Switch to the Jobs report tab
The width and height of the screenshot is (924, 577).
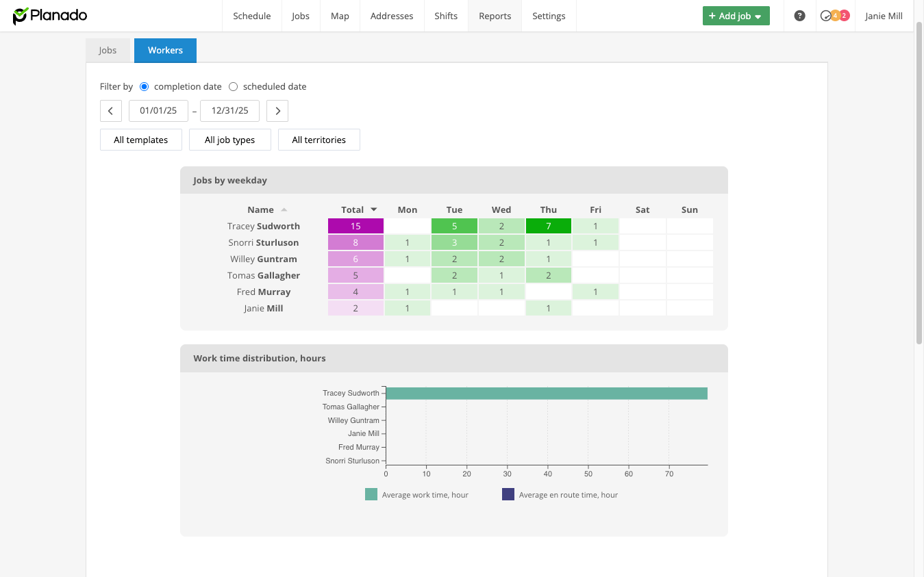click(x=108, y=51)
